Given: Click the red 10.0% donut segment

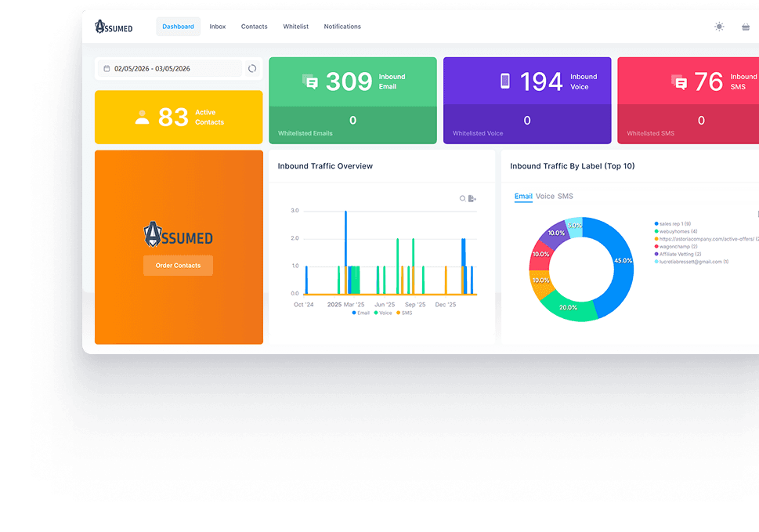Looking at the screenshot, I should click(540, 255).
